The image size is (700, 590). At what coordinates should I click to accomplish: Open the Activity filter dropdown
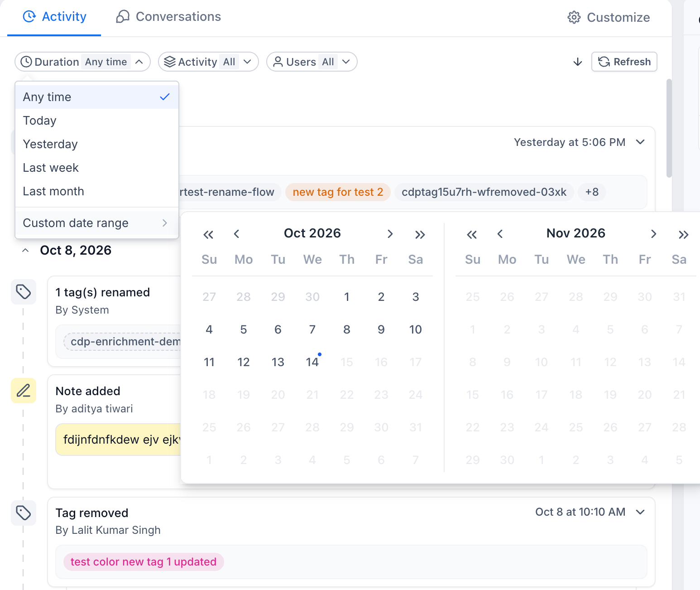(208, 62)
